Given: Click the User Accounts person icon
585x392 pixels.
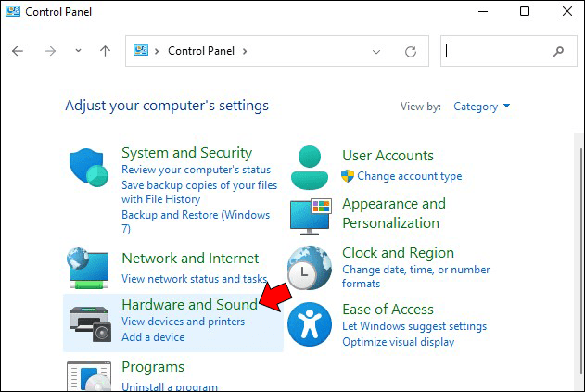Looking at the screenshot, I should tap(309, 167).
